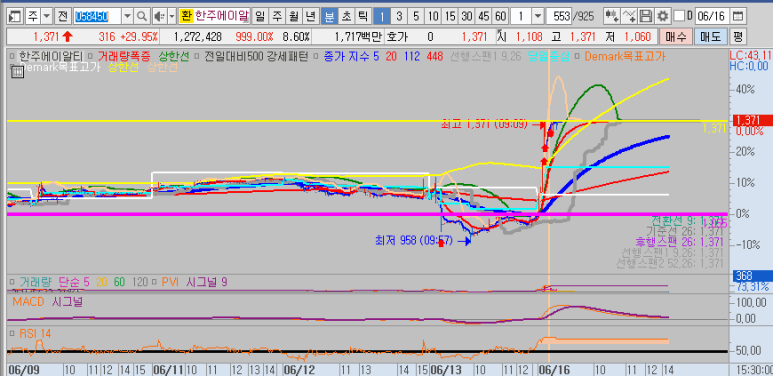Toggle the 틱 tick chart mode
Image resolution: width=773 pixels, height=376 pixels.
click(x=362, y=16)
